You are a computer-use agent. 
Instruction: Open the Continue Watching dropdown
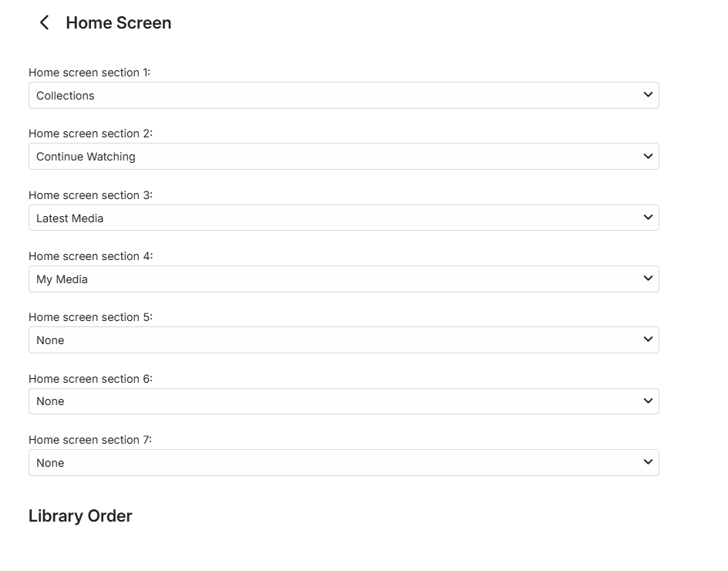click(x=343, y=157)
